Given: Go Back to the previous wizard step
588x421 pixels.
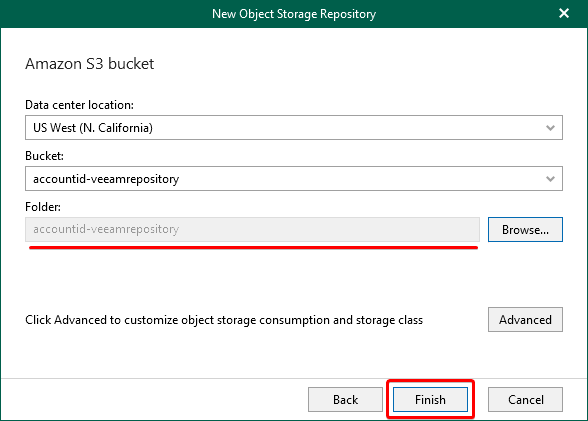Looking at the screenshot, I should pos(345,400).
